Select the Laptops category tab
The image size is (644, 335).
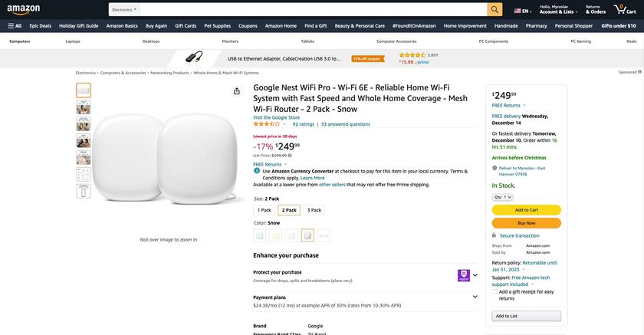click(73, 41)
